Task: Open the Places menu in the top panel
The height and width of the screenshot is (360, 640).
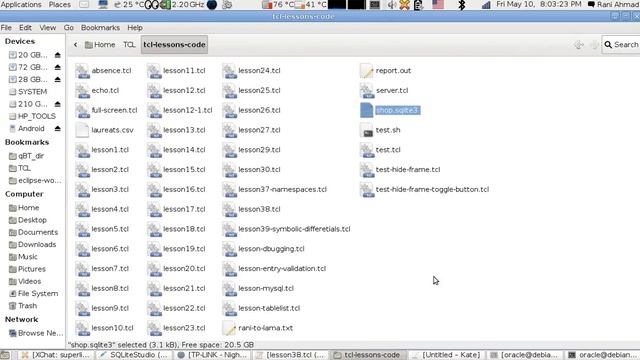Action: pyautogui.click(x=60, y=4)
